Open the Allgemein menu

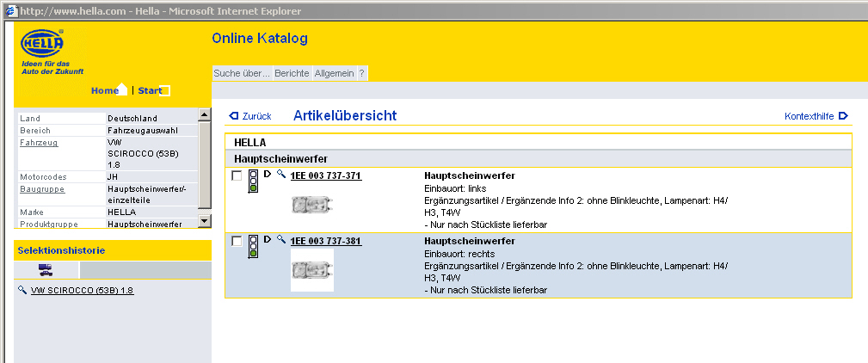(334, 74)
